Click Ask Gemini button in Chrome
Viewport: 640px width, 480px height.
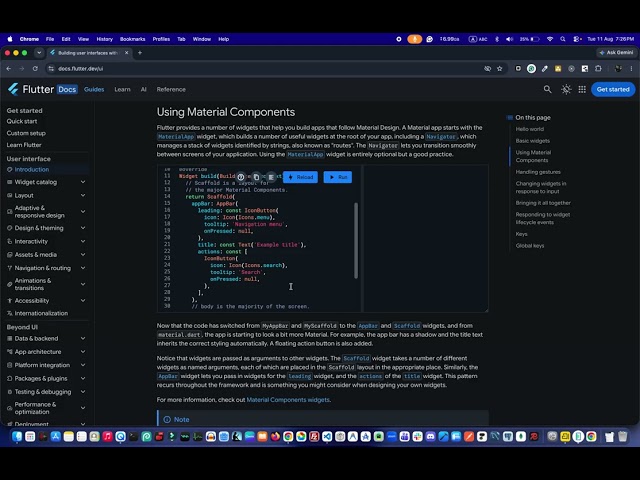(616, 53)
